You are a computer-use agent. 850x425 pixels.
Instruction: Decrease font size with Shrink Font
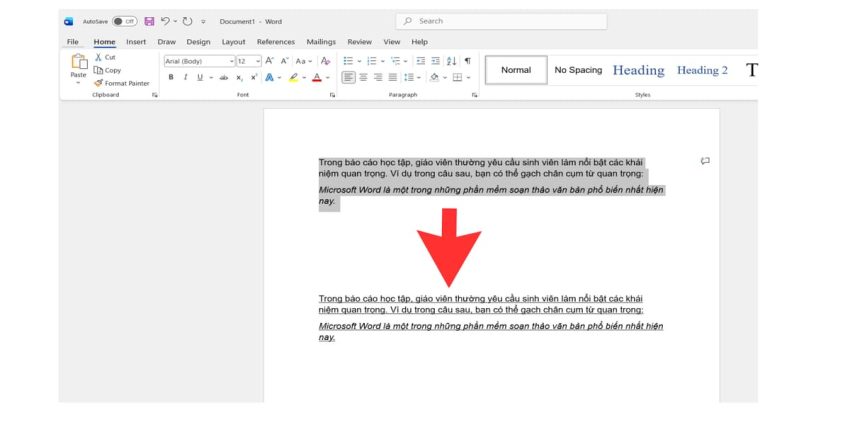pos(284,61)
